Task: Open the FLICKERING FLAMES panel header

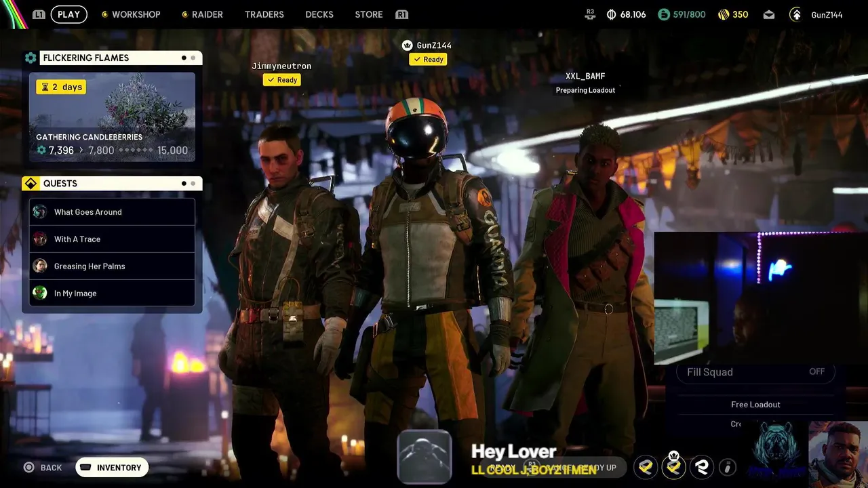Action: pyautogui.click(x=121, y=58)
